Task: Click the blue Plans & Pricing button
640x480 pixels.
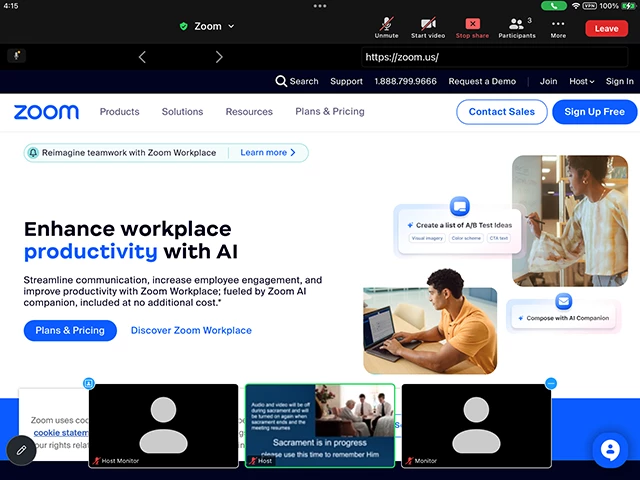Action: tap(70, 330)
